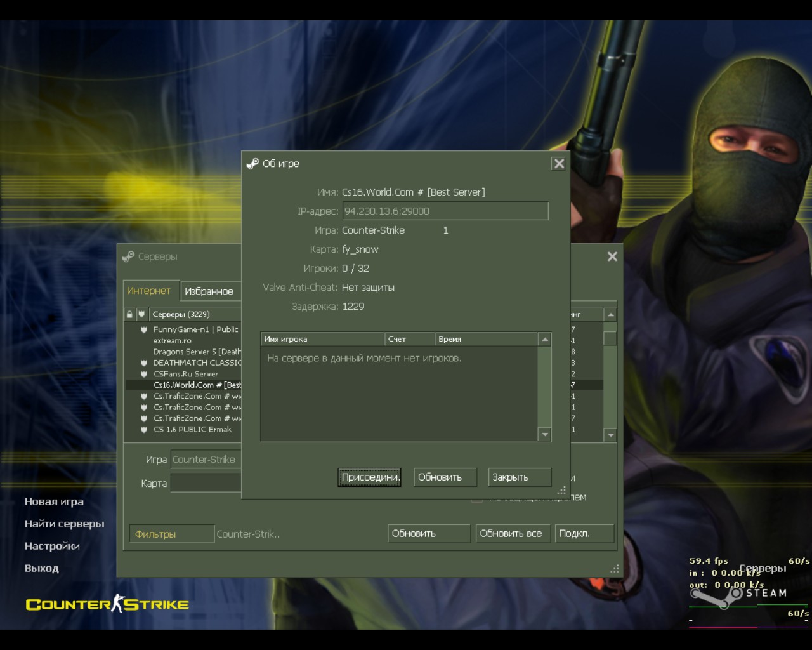This screenshot has width=812, height=650.
Task: Open Find Servers from the main menu
Action: coord(64,524)
